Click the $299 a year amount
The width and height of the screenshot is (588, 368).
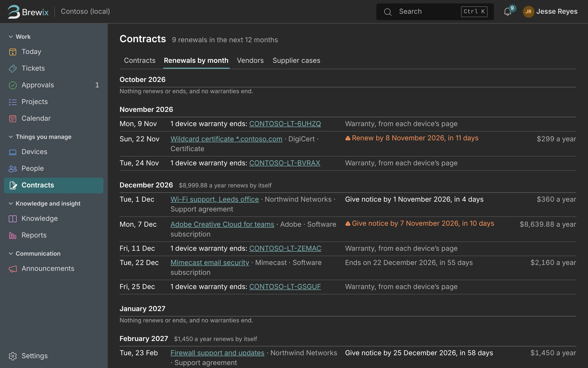pos(556,139)
